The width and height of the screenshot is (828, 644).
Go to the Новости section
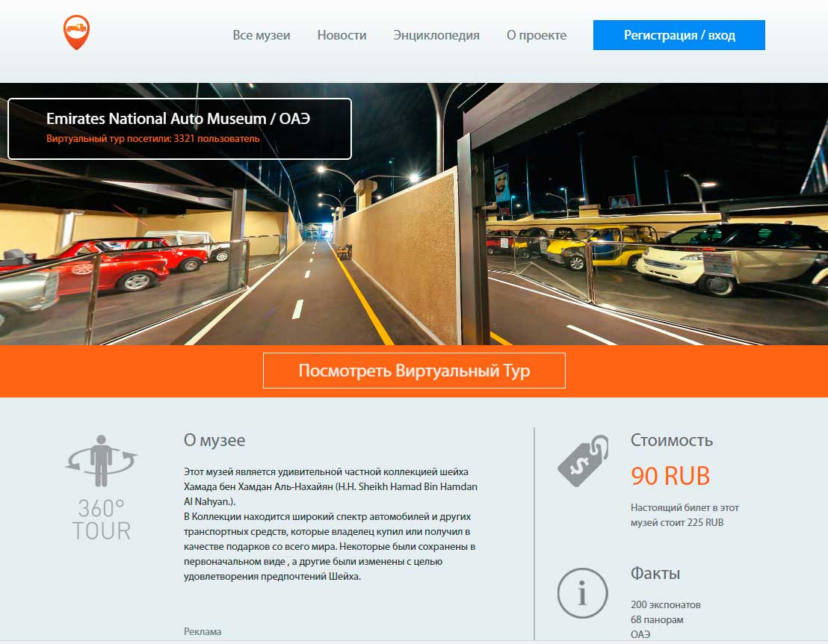click(342, 35)
